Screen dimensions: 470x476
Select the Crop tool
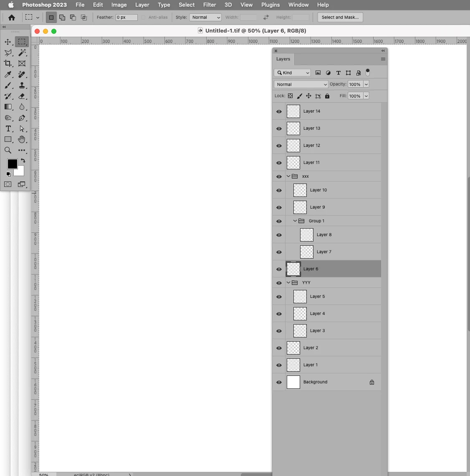pos(8,63)
